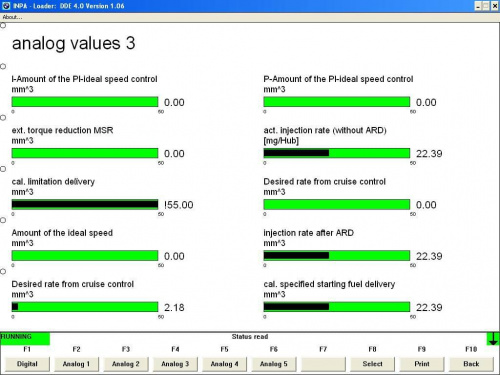Maximize the INPA window
Image resolution: width=500 pixels, height=375 pixels.
pyautogui.click(x=486, y=6)
